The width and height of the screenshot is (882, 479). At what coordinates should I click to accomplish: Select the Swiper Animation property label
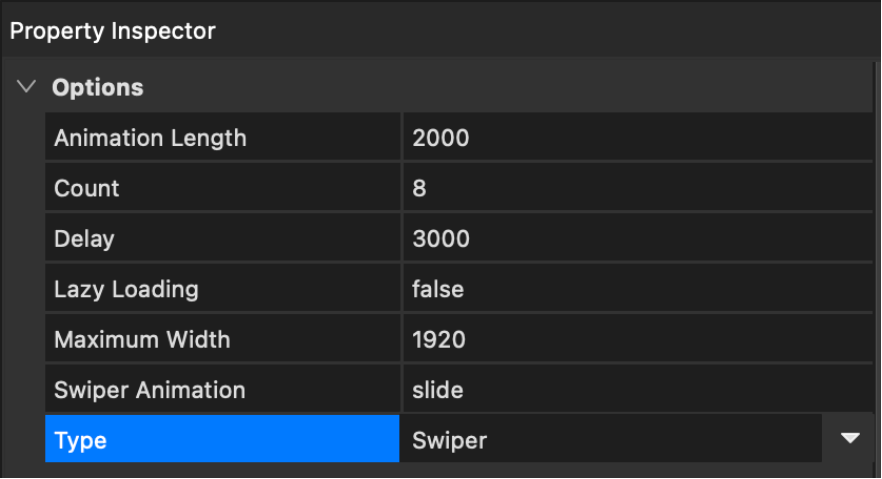click(x=222, y=390)
